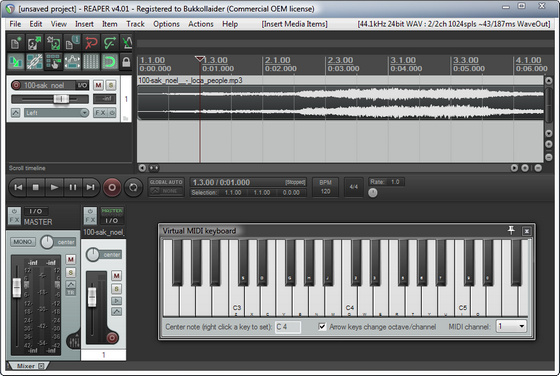Toggle the metronome toolbar icon

point(127,43)
